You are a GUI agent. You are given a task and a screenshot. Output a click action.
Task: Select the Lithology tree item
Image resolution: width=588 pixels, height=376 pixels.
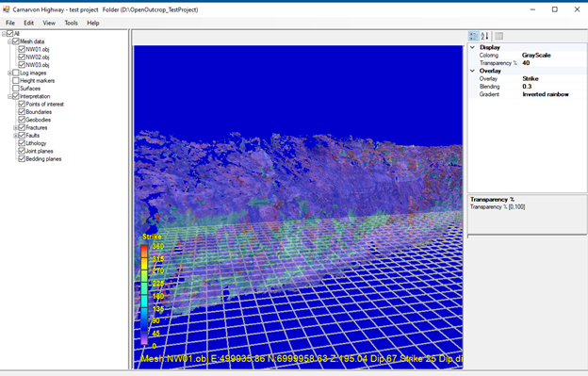coord(36,143)
